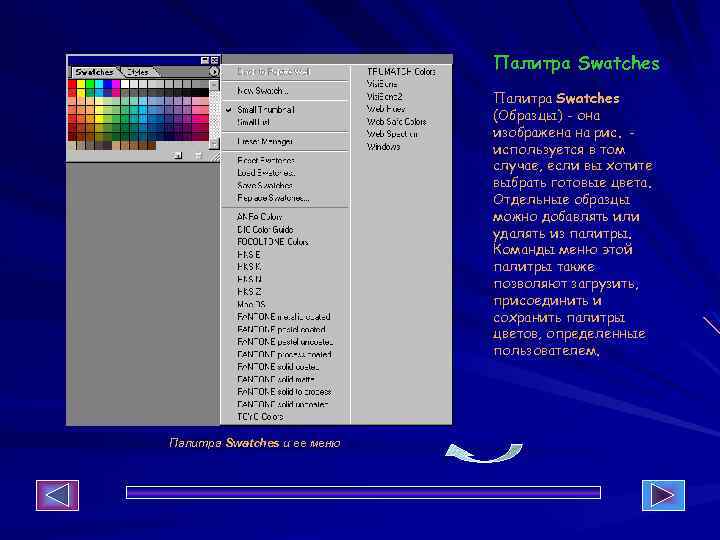Go to next slide with right arrow
Screen dimensions: 720x540
663,495
